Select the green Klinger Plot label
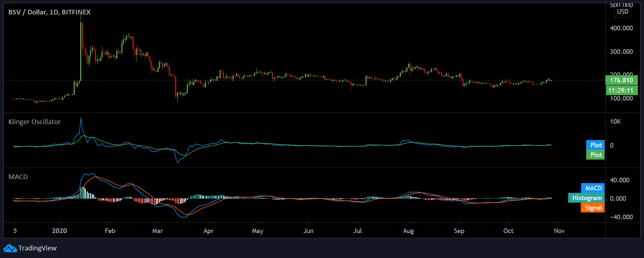The height and width of the screenshot is (258, 644). pyautogui.click(x=595, y=155)
